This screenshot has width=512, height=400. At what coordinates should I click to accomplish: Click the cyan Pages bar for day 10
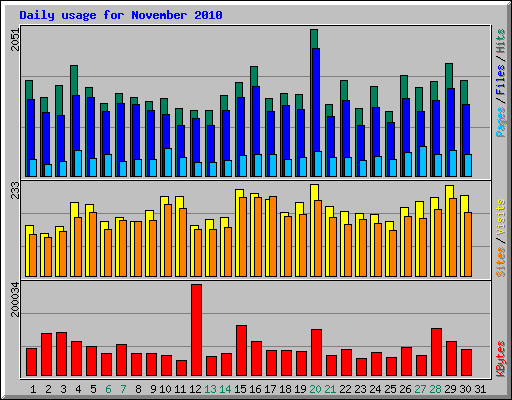coord(168,162)
